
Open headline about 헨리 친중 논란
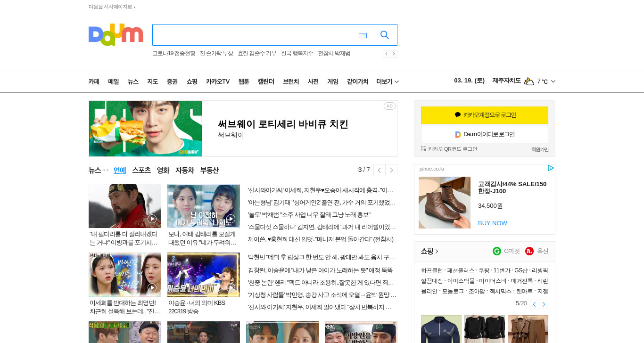tap(322, 283)
